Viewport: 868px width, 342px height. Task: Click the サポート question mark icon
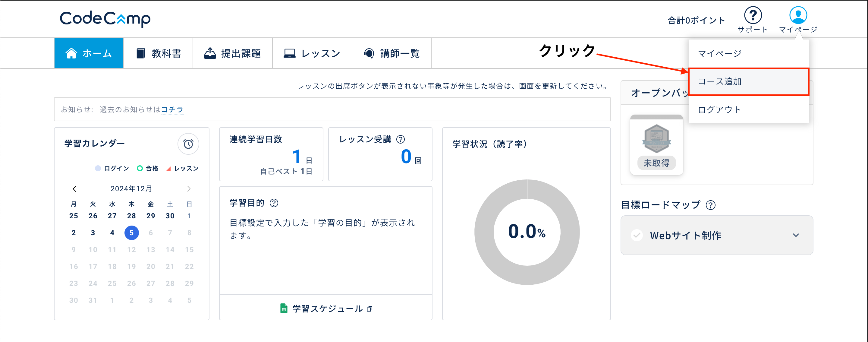pos(753,15)
